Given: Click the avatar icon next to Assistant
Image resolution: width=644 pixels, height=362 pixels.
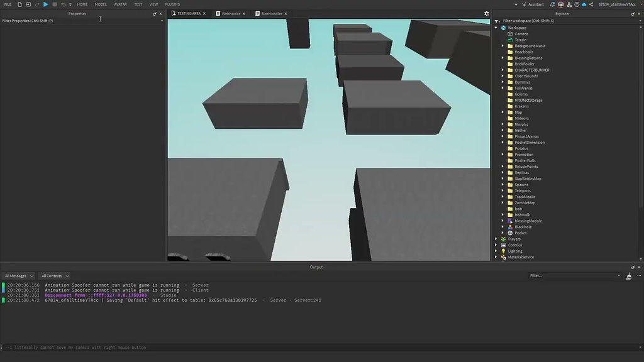Looking at the screenshot, I should click(561, 4).
